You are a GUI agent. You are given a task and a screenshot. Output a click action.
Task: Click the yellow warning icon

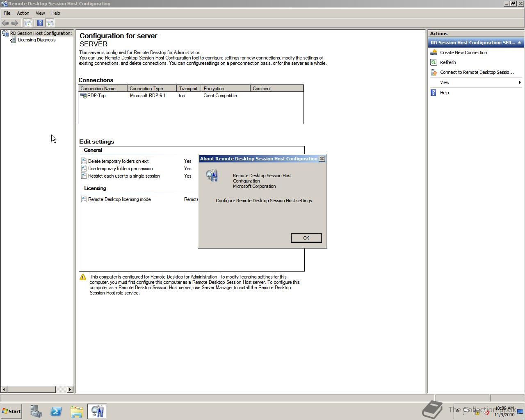[83, 277]
